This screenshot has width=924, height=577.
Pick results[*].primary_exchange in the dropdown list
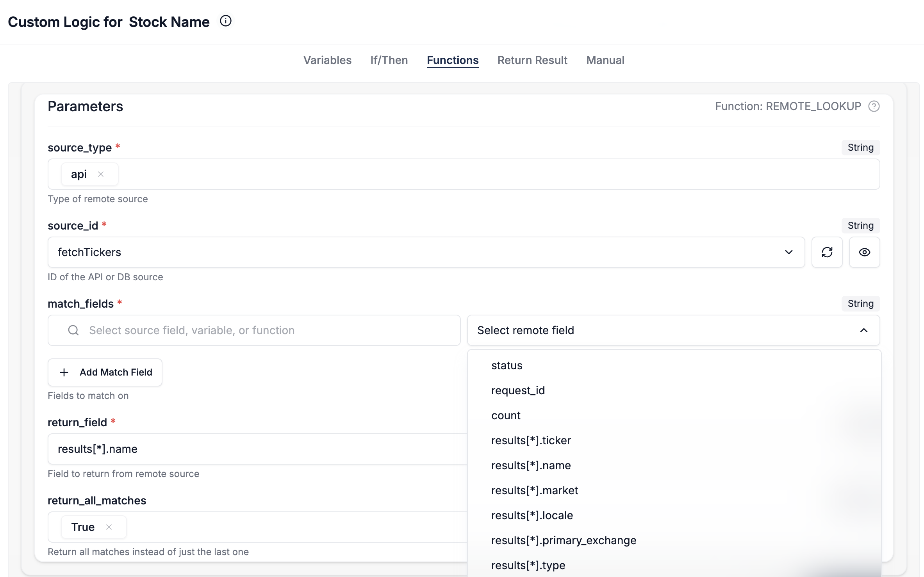pyautogui.click(x=674, y=540)
